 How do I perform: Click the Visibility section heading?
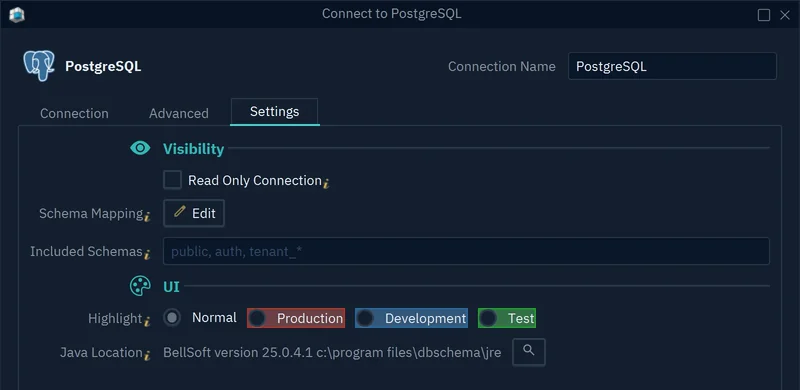click(x=193, y=149)
